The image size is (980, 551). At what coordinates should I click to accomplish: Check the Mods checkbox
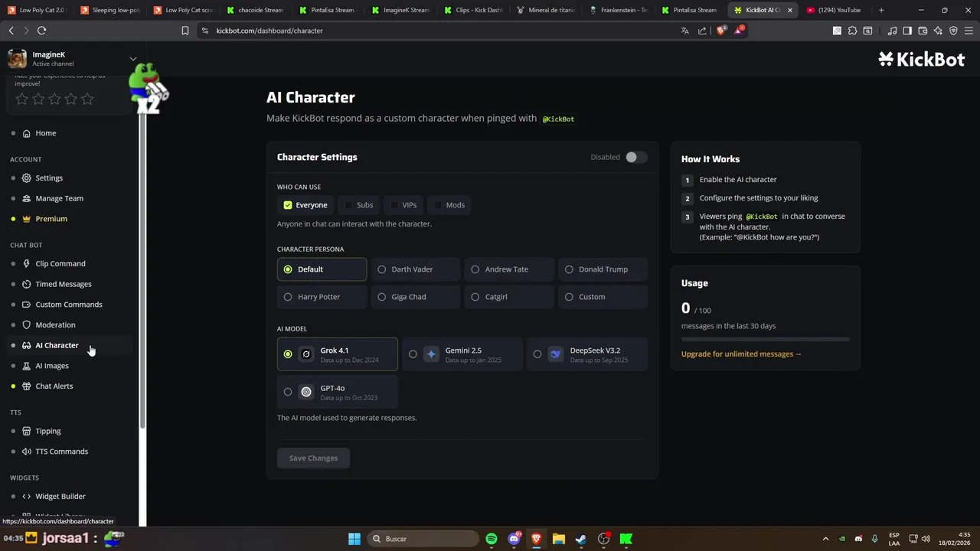pos(438,205)
